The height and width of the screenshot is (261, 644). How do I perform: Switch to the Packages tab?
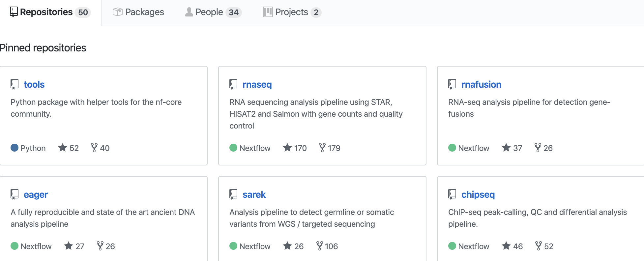point(138,12)
